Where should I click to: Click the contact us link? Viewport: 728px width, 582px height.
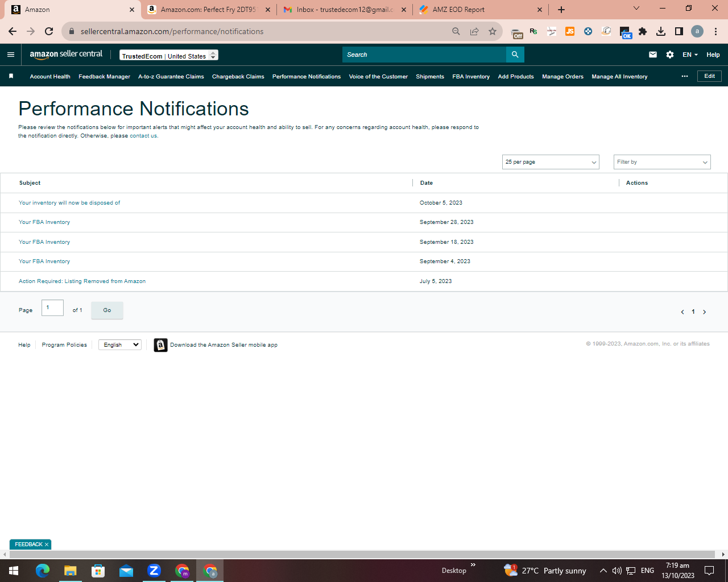coord(143,136)
